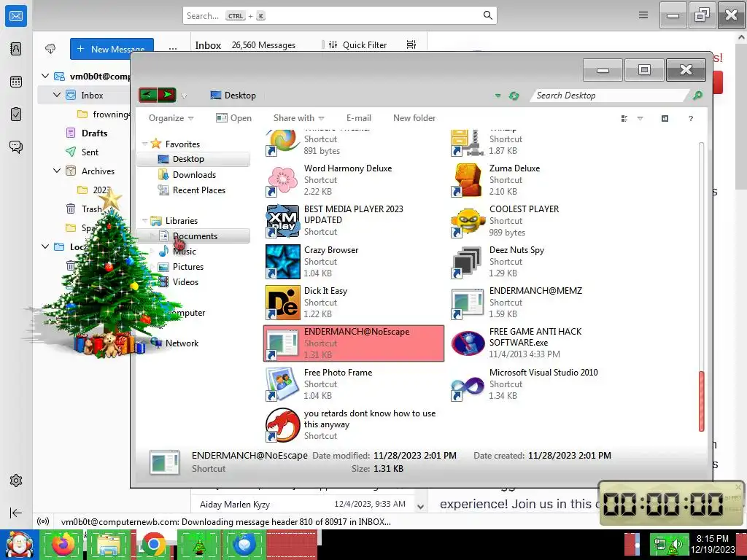Select the ENDERMANCH@NoEscape shortcut
Image resolution: width=747 pixels, height=560 pixels.
click(x=354, y=343)
